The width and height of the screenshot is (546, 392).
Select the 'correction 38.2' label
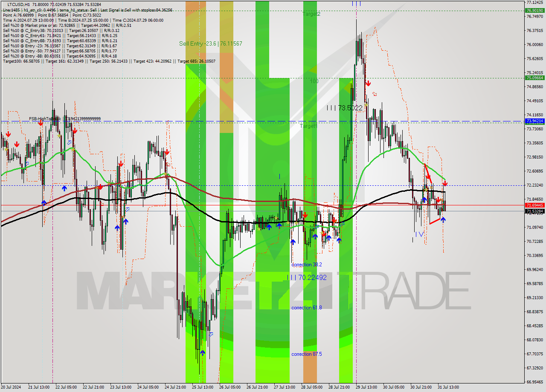tap(306, 265)
